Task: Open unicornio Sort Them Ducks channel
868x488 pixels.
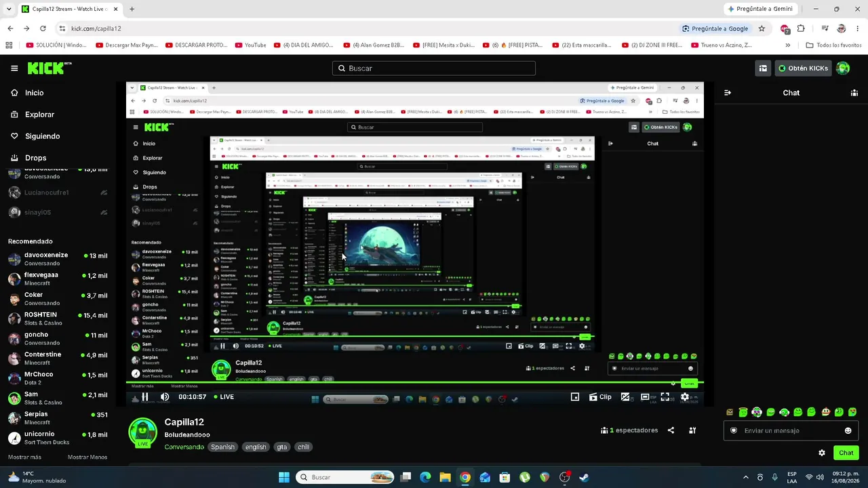Action: click(x=58, y=438)
